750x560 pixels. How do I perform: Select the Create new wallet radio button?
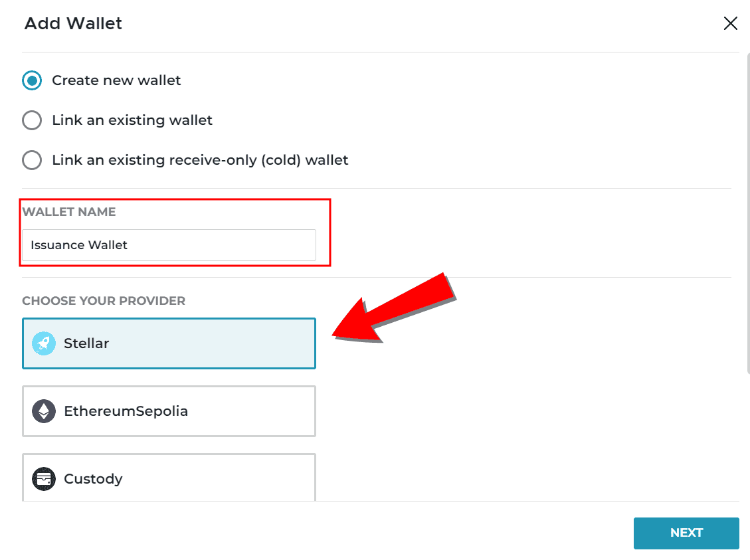[32, 80]
